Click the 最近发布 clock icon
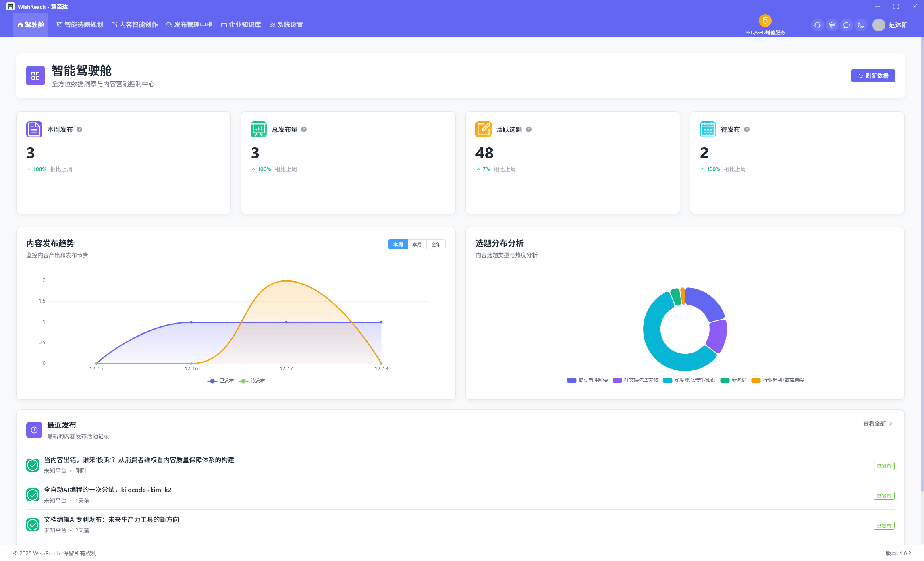 34,430
